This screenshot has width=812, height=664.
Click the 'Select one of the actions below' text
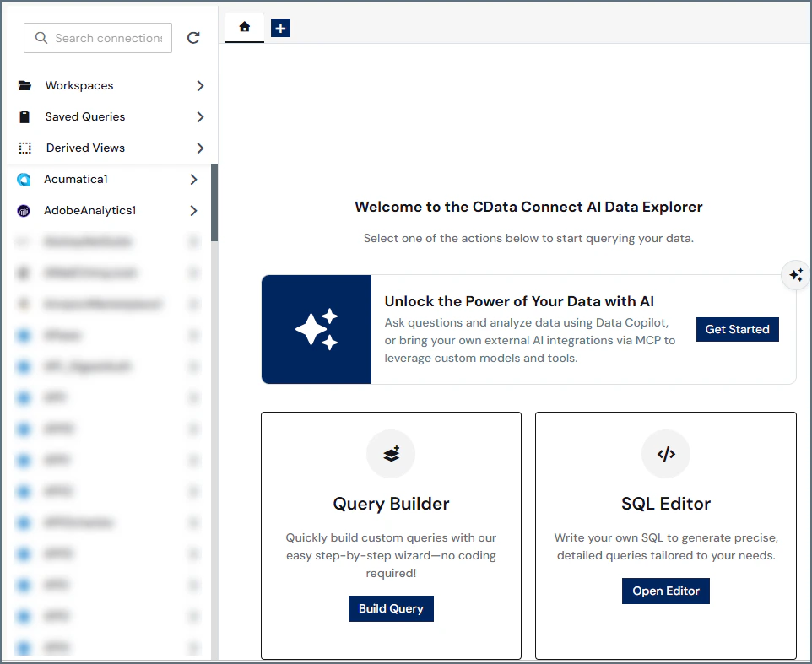tap(528, 238)
